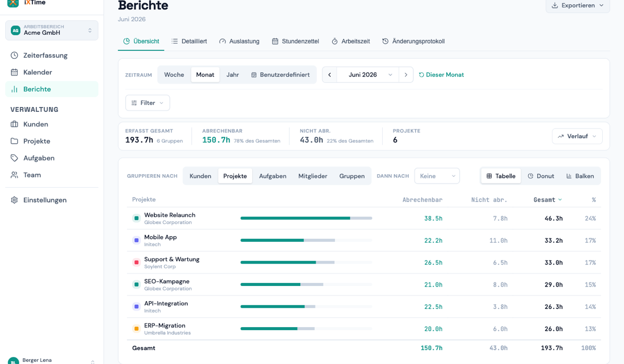This screenshot has width=624, height=364.
Task: Open the Dann nach Keine dropdown
Action: [437, 176]
